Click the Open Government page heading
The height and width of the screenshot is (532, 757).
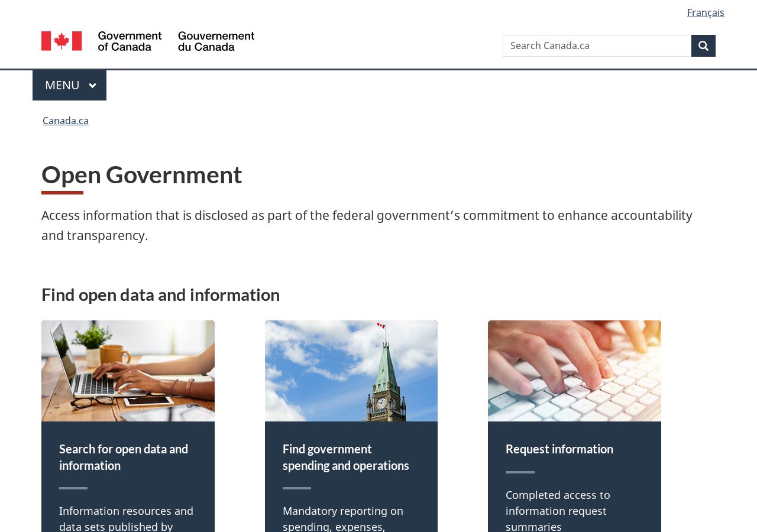point(142,174)
